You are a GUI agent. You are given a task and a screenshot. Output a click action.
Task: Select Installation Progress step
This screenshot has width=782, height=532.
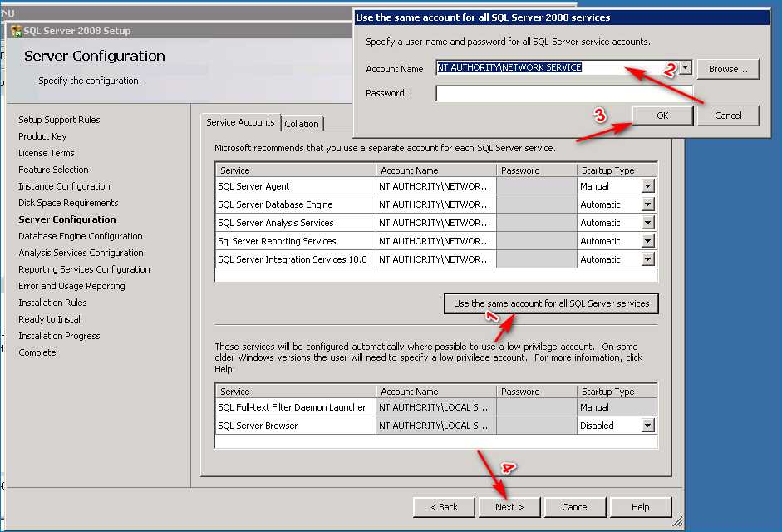pyautogui.click(x=59, y=336)
